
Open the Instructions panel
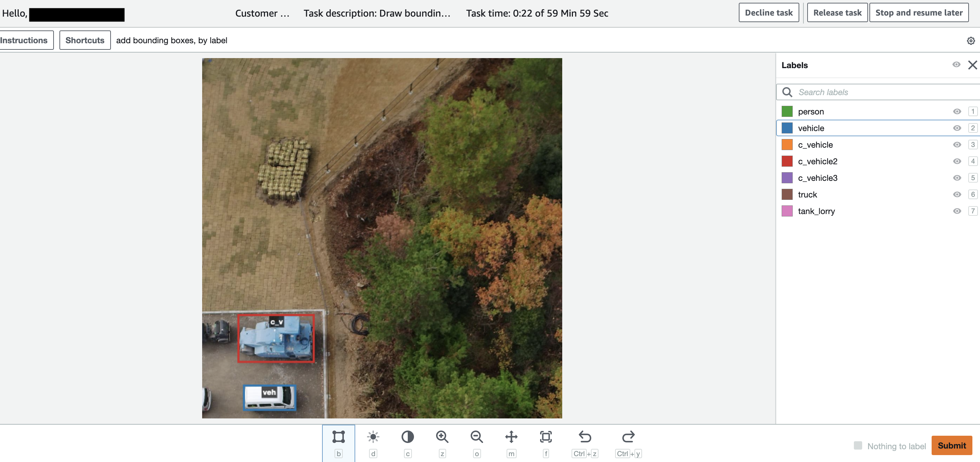tap(23, 40)
